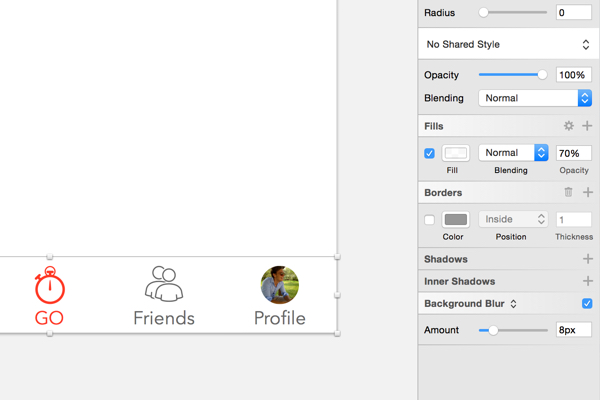This screenshot has width=600, height=400.
Task: Add a new border with plus icon
Action: pos(588,192)
